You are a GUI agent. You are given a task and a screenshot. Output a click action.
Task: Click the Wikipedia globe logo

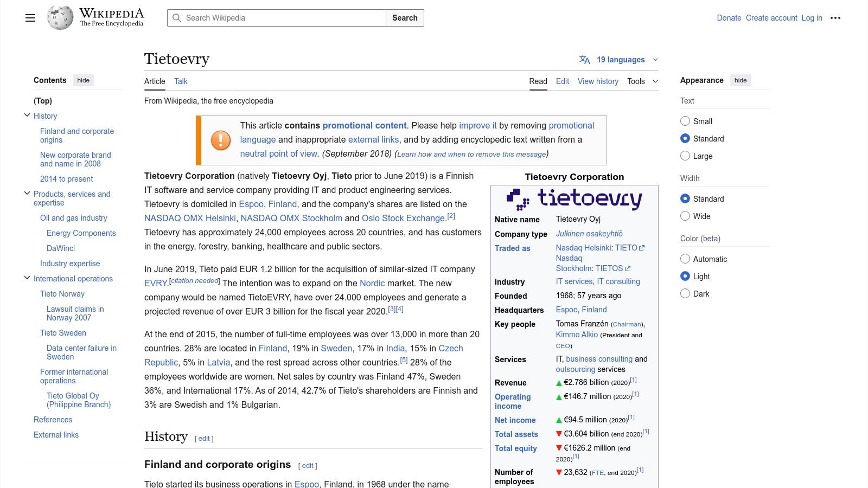pos(60,18)
